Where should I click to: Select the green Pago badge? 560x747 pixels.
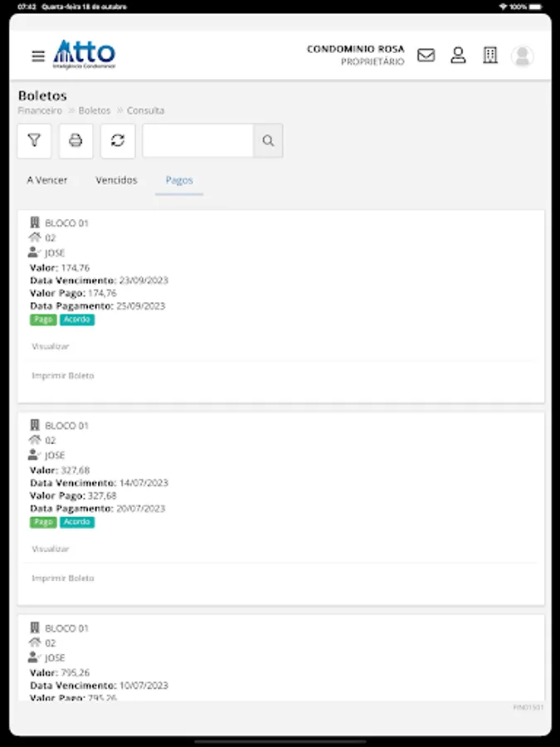click(x=43, y=320)
